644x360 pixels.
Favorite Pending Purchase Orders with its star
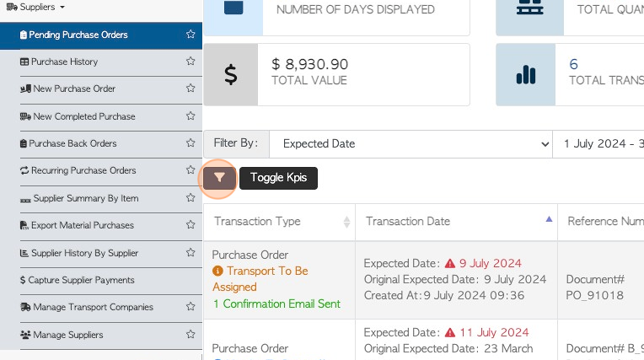point(191,34)
